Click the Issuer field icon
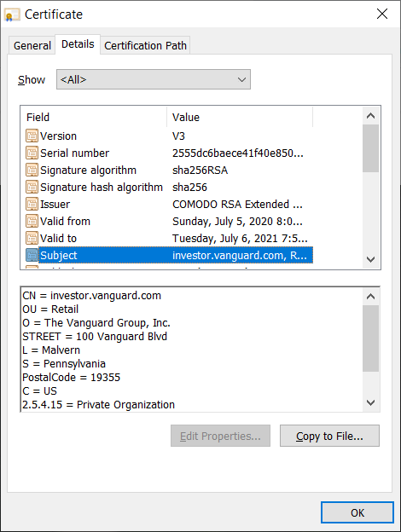401x532 pixels. (32, 205)
